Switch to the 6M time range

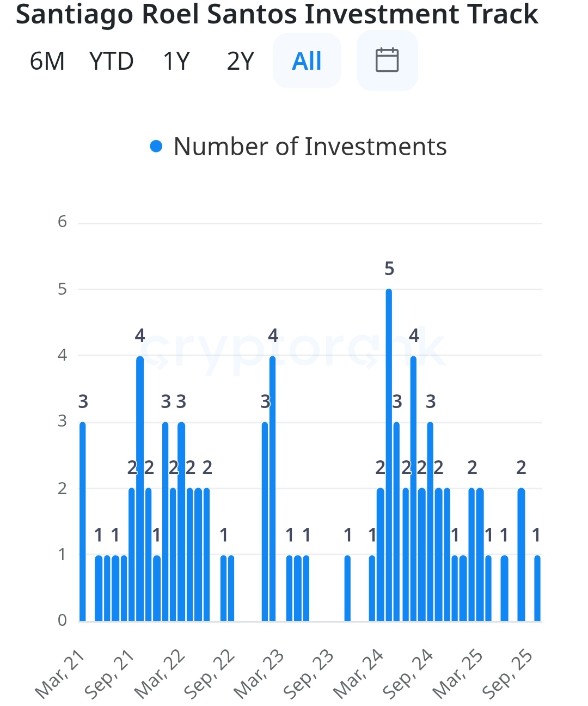click(x=47, y=61)
